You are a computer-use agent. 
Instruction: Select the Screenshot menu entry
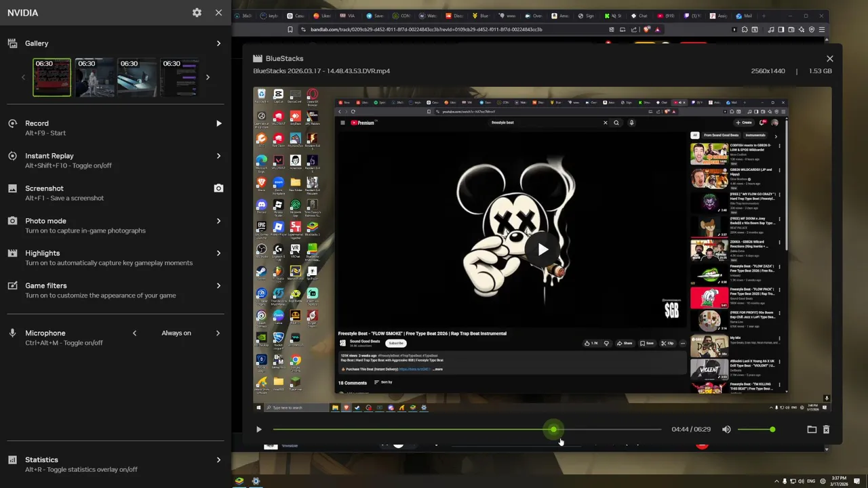pos(115,192)
